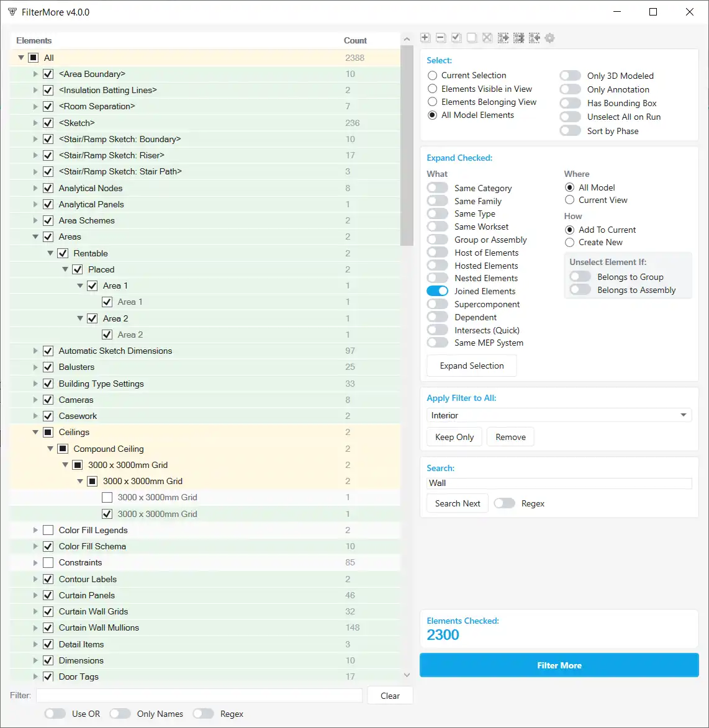This screenshot has width=709, height=728.
Task: Click the Search text field containing Wall
Action: click(559, 483)
